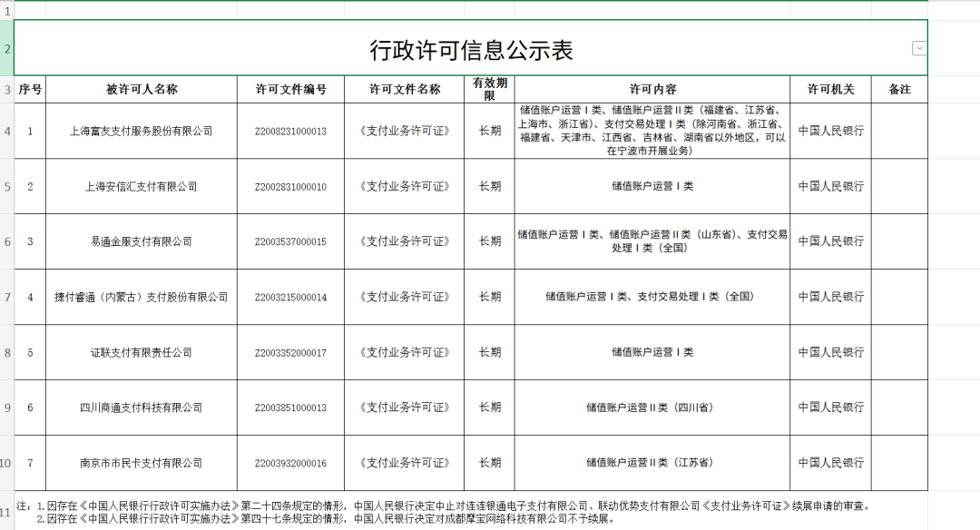Click the 备注 header cell

click(899, 89)
